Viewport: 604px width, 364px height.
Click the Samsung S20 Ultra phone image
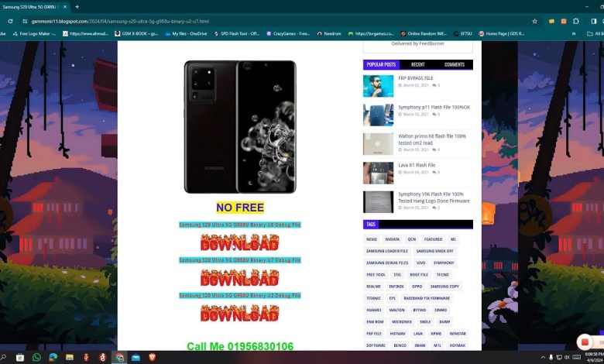[240, 127]
